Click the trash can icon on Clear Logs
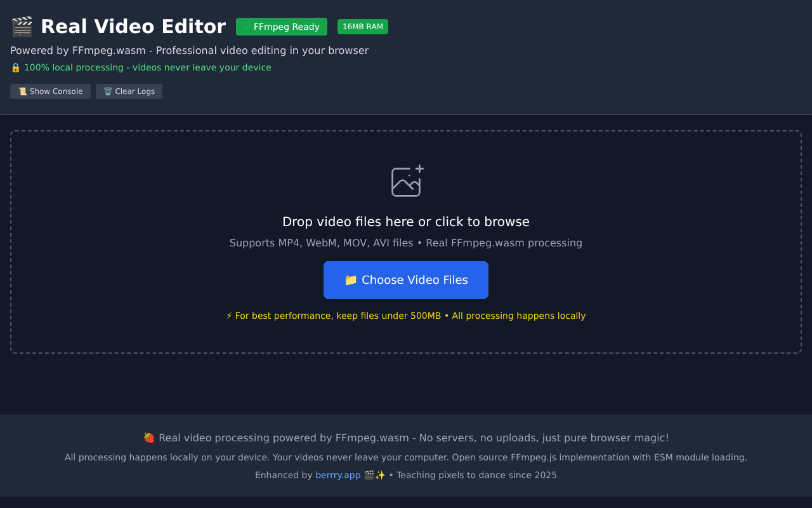The image size is (812, 508). (108, 91)
